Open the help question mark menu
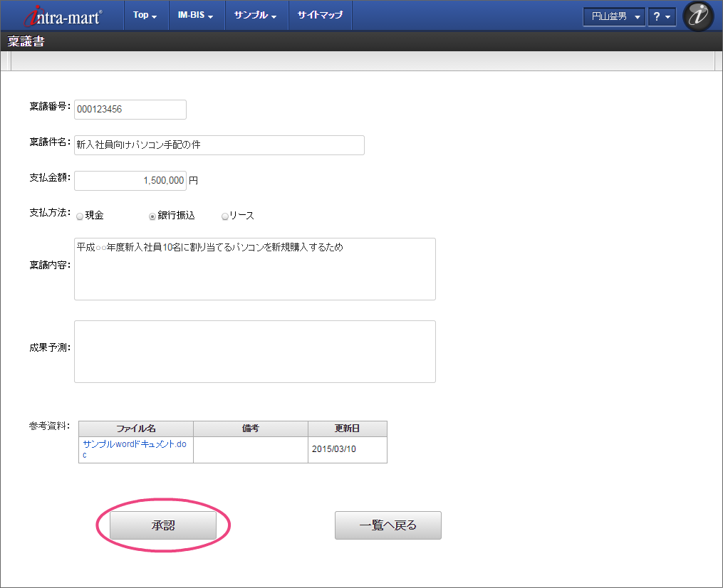 [662, 16]
